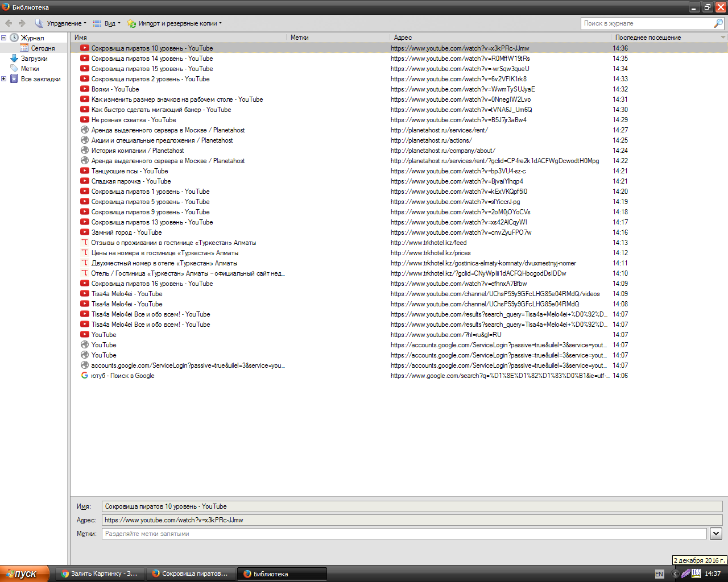Select the row 'Не ровная схватка - YouTube'
728x582 pixels.
click(399, 120)
